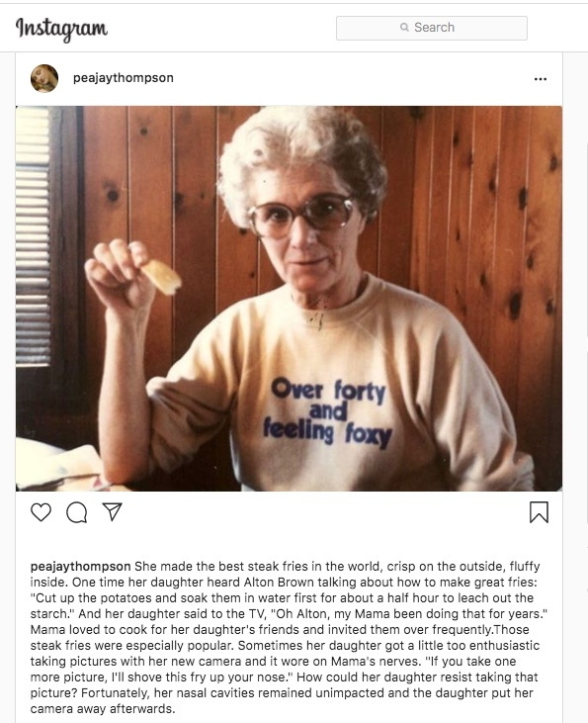Click the window blinds area in the photo
The width and height of the screenshot is (588, 723).
pos(33,236)
